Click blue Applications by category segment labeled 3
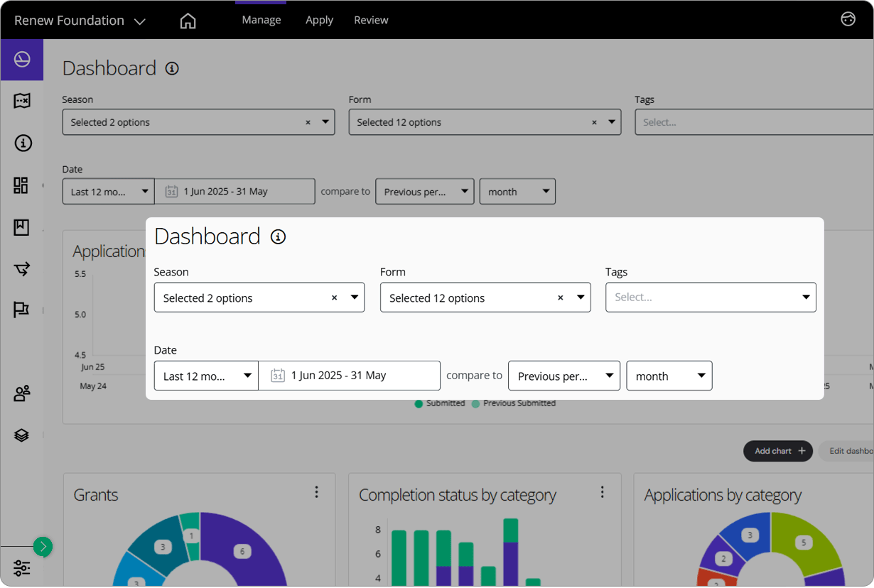Image resolution: width=874 pixels, height=588 pixels. 750,535
